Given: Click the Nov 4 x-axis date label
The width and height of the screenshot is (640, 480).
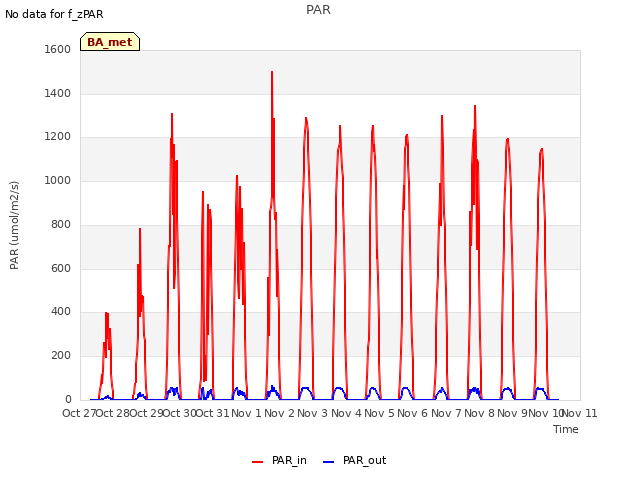Looking at the screenshot, I should (346, 413).
